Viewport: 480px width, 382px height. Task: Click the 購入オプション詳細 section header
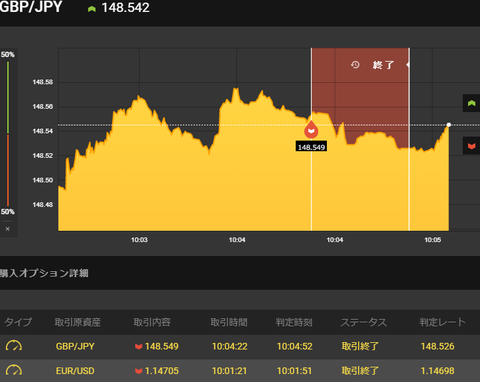tap(44, 273)
